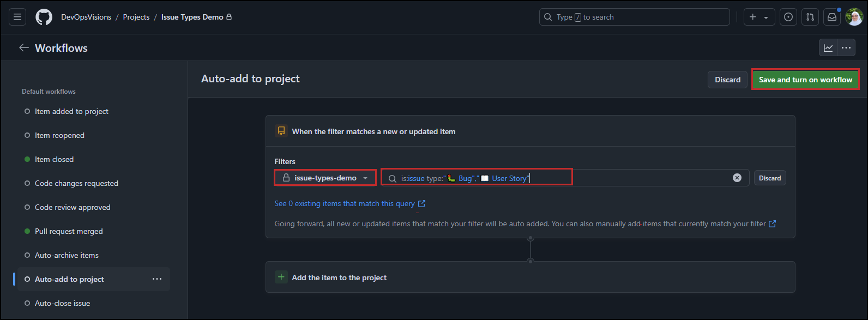868x320 pixels.
Task: Expand the create new plus dropdown
Action: click(x=759, y=17)
